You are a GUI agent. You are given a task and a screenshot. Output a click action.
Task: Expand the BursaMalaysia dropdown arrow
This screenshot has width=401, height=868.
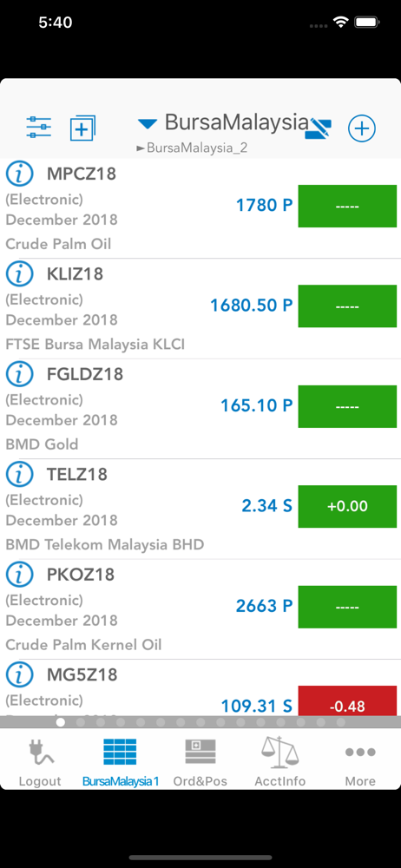click(148, 124)
